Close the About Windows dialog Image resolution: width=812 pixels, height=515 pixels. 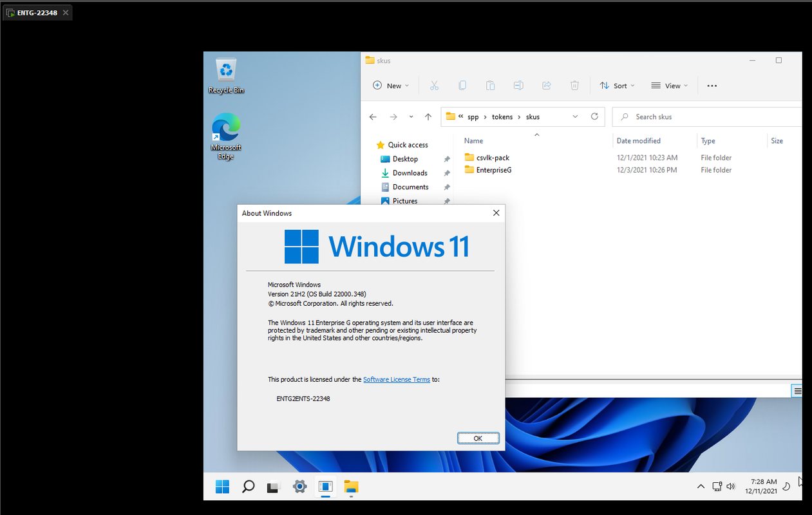(496, 212)
